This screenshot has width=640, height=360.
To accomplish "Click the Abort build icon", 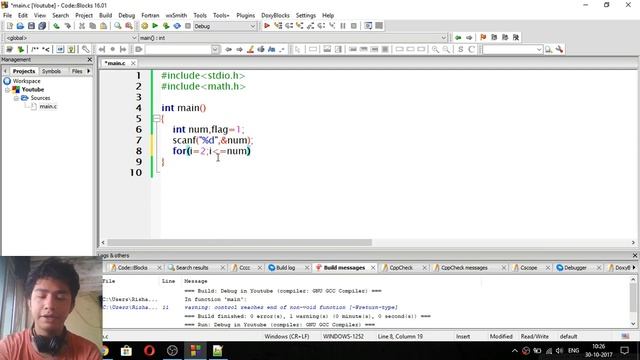I will click(x=188, y=26).
